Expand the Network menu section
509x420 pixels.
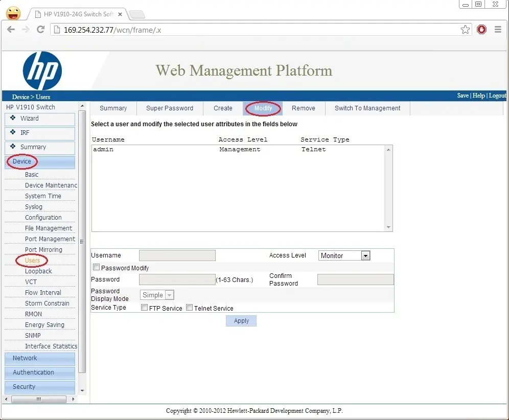40,358
